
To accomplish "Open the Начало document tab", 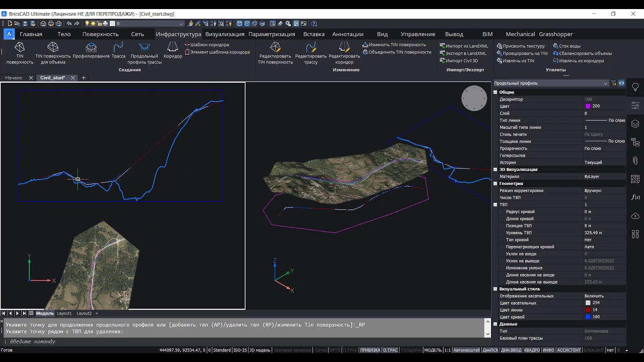I will click(14, 78).
